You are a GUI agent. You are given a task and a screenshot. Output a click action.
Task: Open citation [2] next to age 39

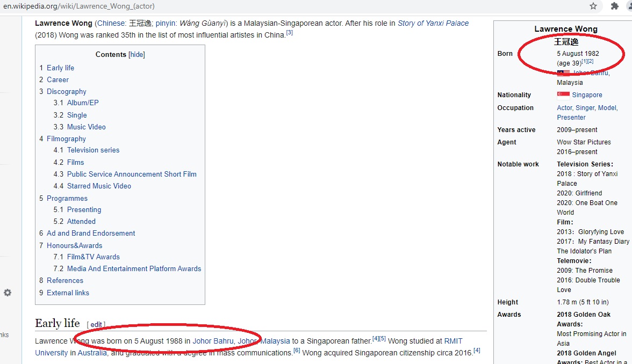(591, 61)
